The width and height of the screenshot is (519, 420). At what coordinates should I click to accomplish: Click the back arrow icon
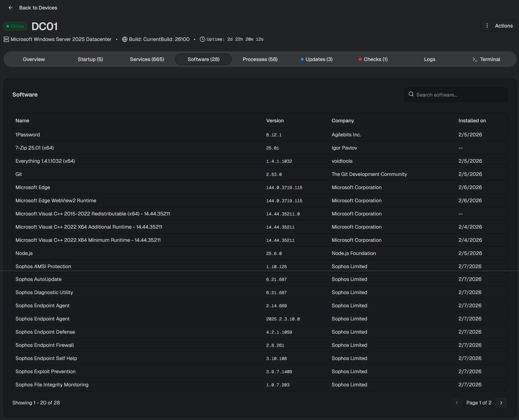click(x=11, y=8)
